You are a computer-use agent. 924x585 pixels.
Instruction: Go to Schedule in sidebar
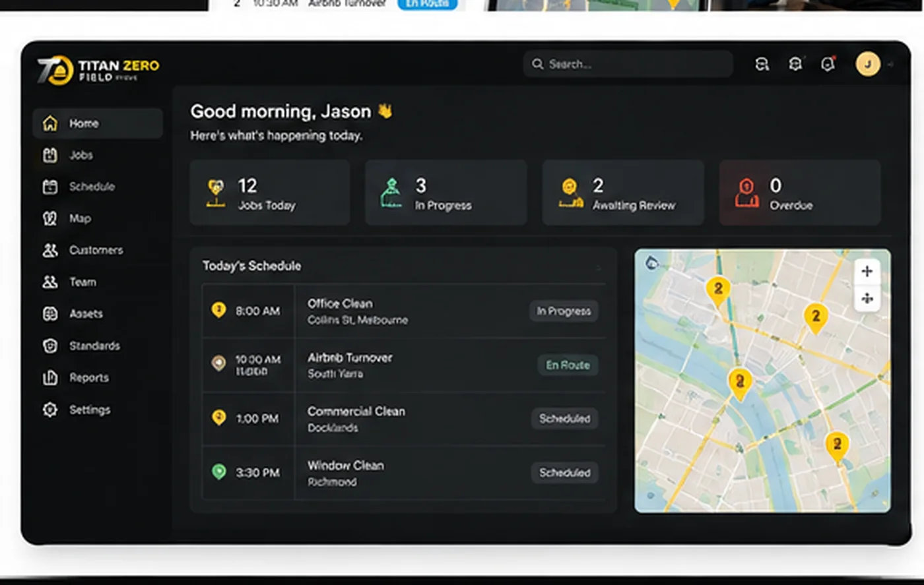91,187
